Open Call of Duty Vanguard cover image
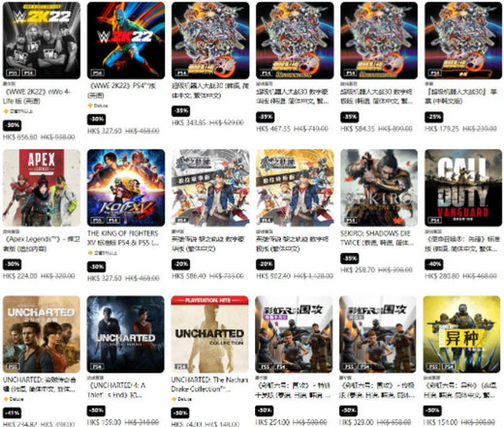This screenshot has height=427, width=504. click(x=463, y=188)
